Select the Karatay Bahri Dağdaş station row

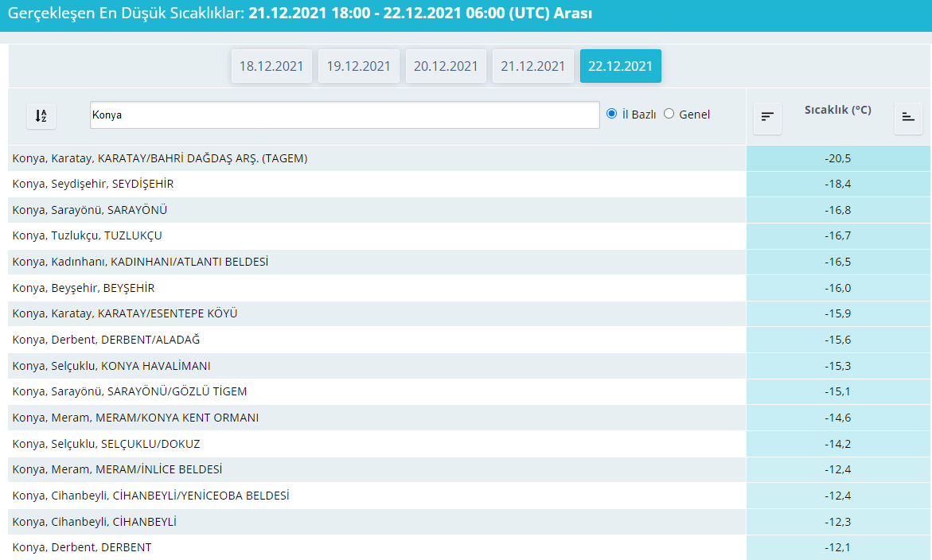click(160, 158)
